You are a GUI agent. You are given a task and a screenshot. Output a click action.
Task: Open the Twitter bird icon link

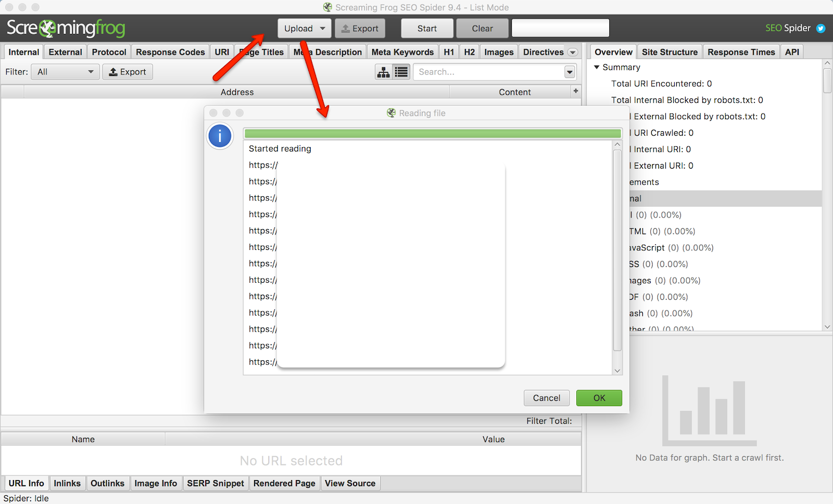pyautogui.click(x=821, y=28)
